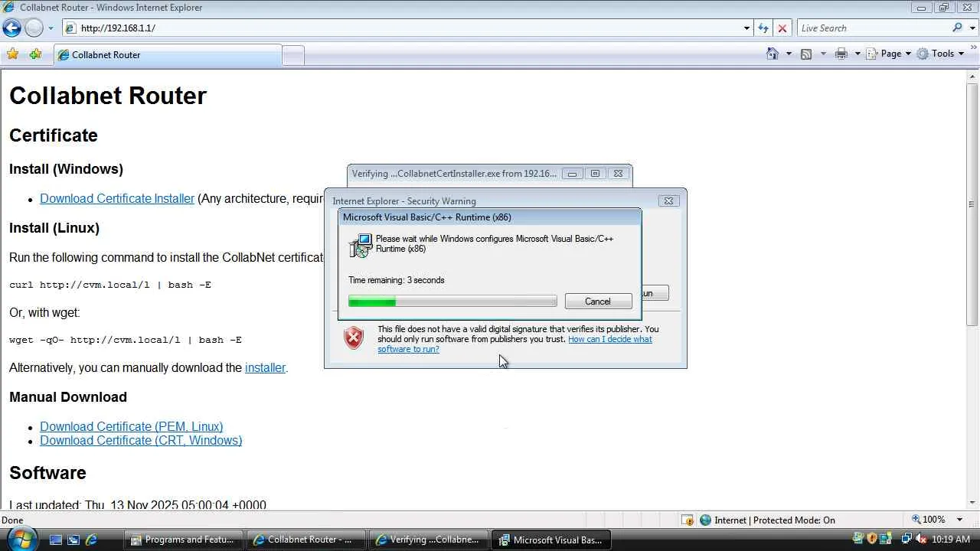Click the Add to Favorites icon
This screenshot has height=551, width=980.
[x=35, y=54]
